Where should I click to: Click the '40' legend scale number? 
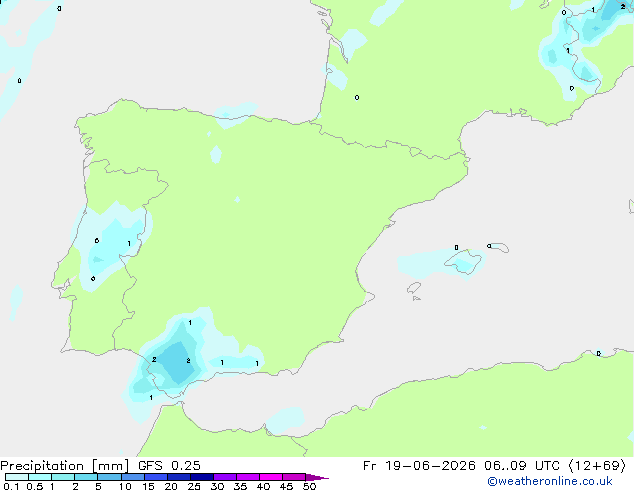click(x=263, y=486)
